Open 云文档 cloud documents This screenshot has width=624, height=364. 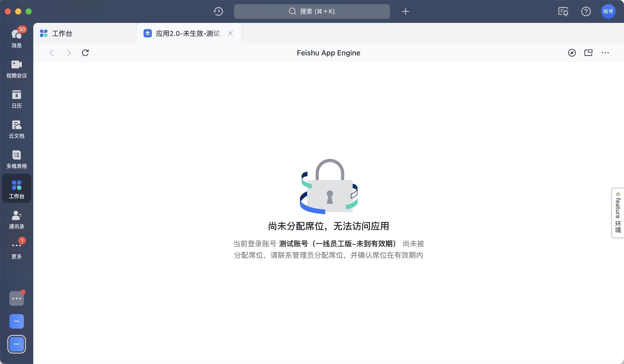coord(16,129)
